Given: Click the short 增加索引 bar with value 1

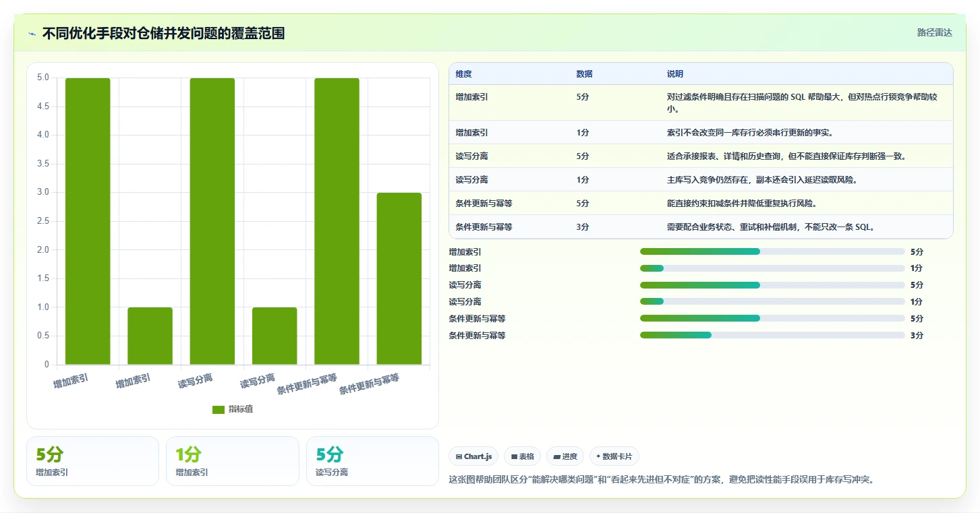Looking at the screenshot, I should pos(150,336).
